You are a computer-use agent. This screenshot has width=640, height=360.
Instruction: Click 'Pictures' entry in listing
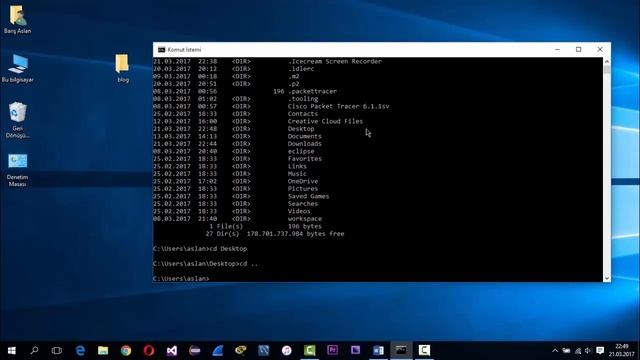pyautogui.click(x=303, y=189)
